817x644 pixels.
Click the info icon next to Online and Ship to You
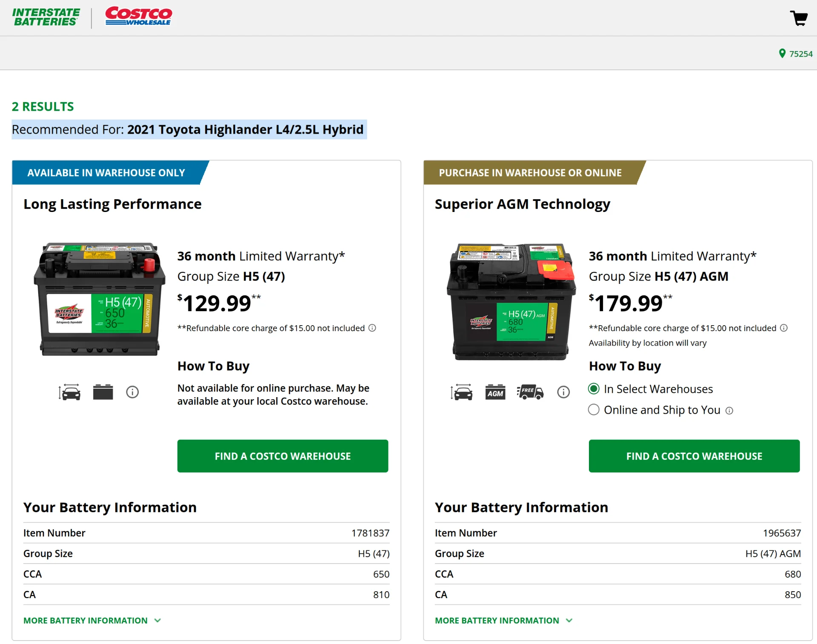tap(729, 410)
